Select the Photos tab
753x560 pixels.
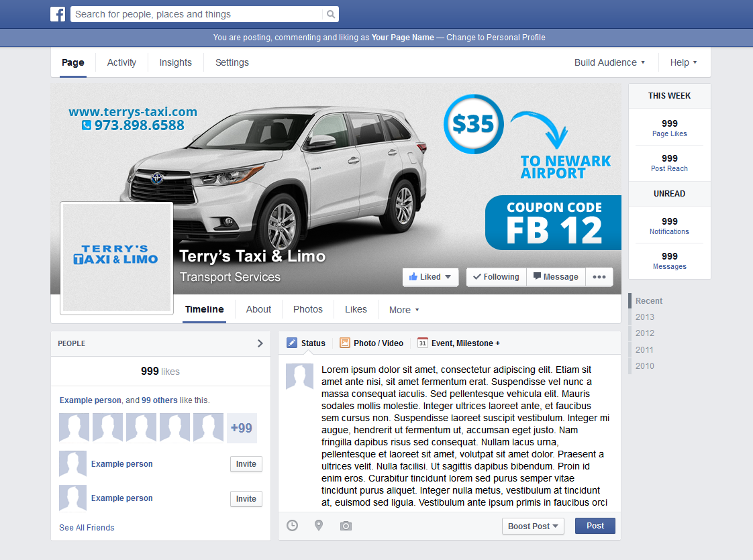[x=308, y=310]
